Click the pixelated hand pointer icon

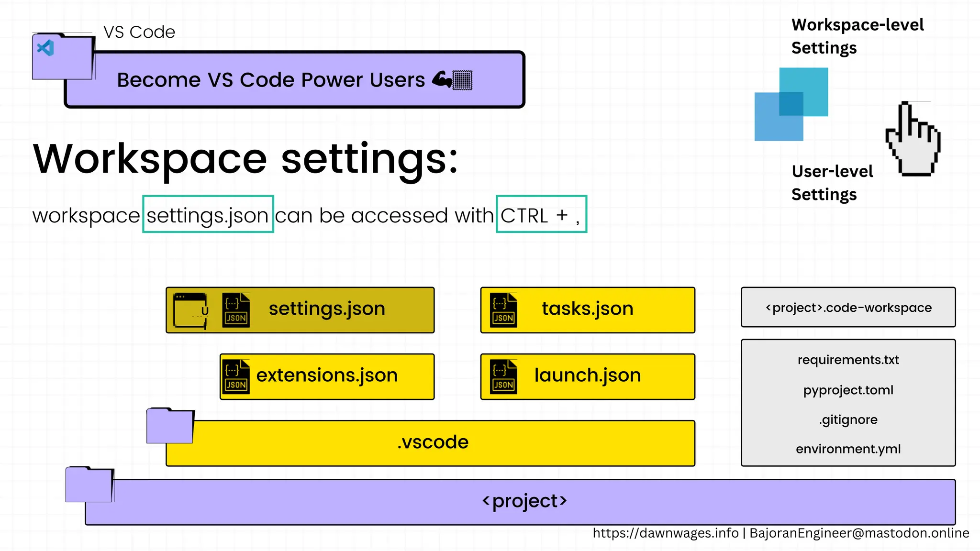[x=913, y=139]
